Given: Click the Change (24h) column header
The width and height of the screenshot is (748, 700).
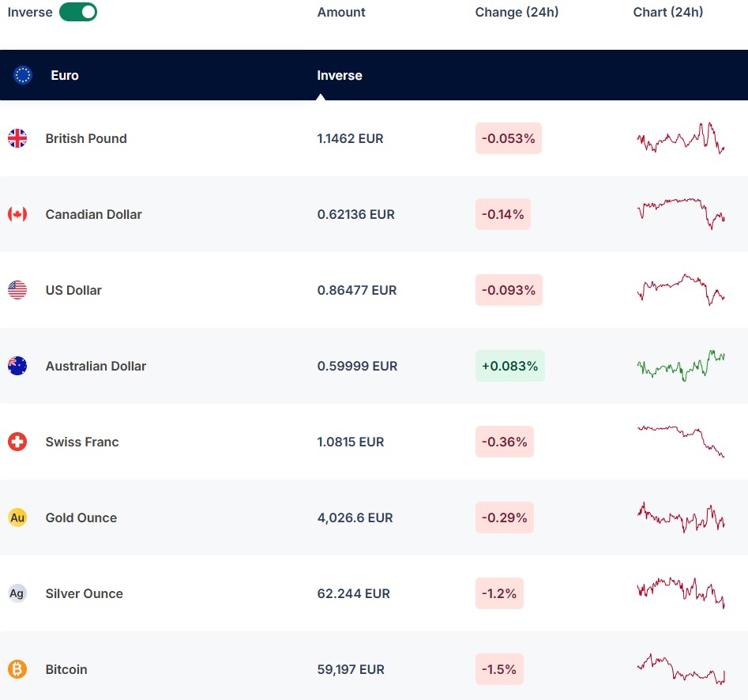Looking at the screenshot, I should (x=517, y=12).
